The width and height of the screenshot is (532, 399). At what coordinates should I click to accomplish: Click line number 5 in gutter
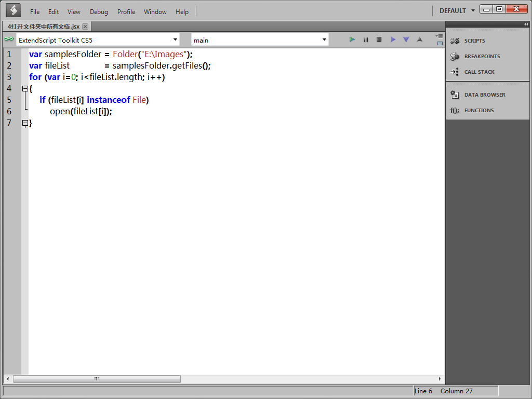coord(9,100)
